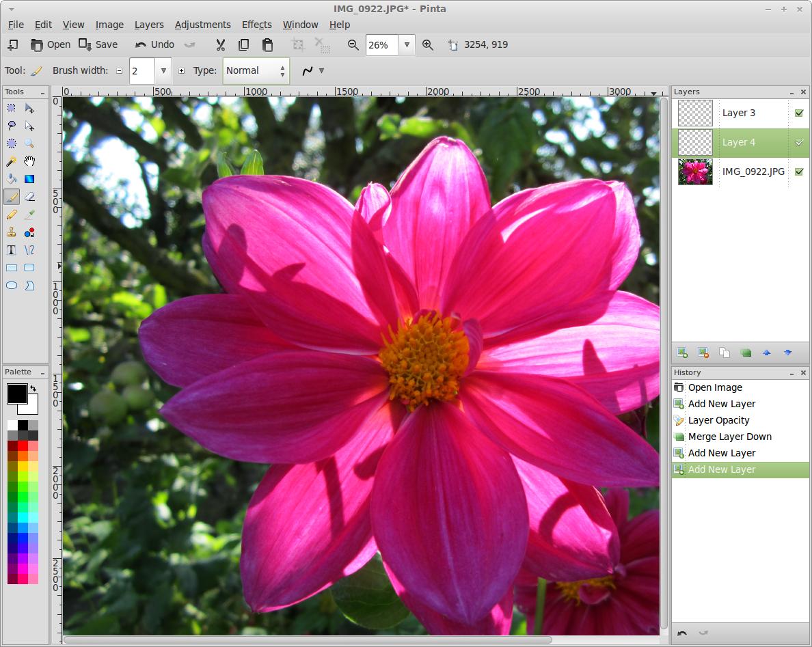Screen dimensions: 812x647
Task: Collapse the Palette panel minimize arrow
Action: [x=42, y=372]
